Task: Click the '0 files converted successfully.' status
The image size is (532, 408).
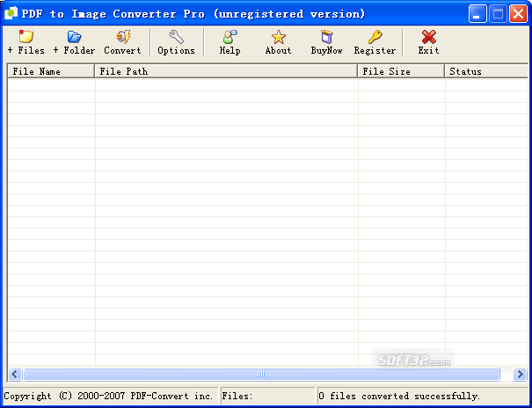Action: click(399, 397)
